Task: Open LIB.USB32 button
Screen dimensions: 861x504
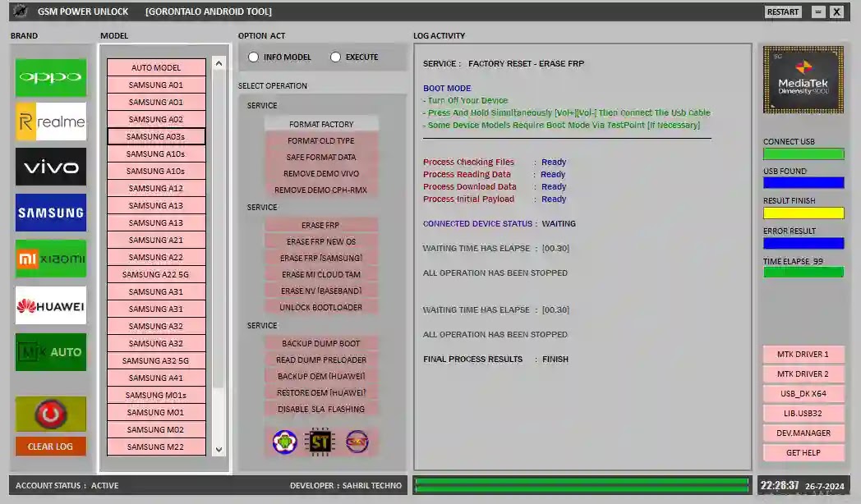Action: pyautogui.click(x=803, y=414)
